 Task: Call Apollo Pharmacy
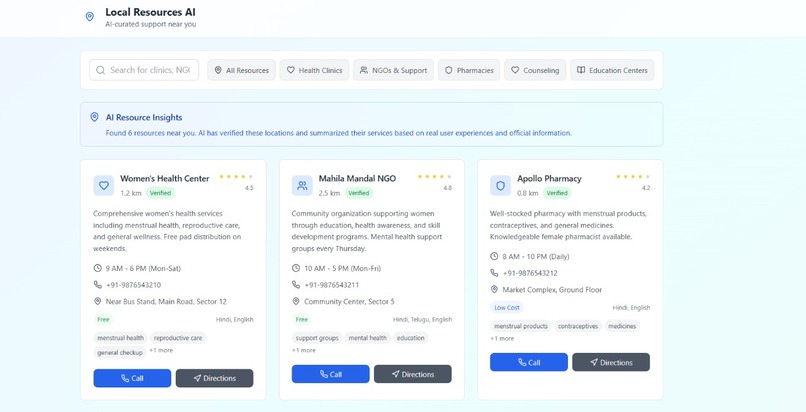point(529,362)
